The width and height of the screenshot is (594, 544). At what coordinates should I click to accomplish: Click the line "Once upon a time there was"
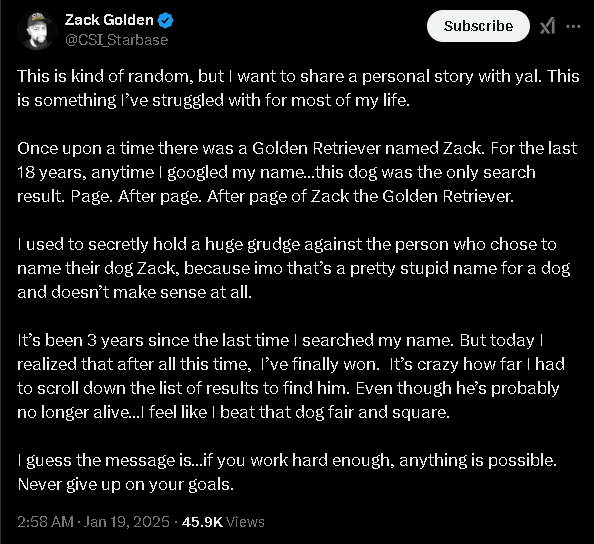(x=297, y=149)
